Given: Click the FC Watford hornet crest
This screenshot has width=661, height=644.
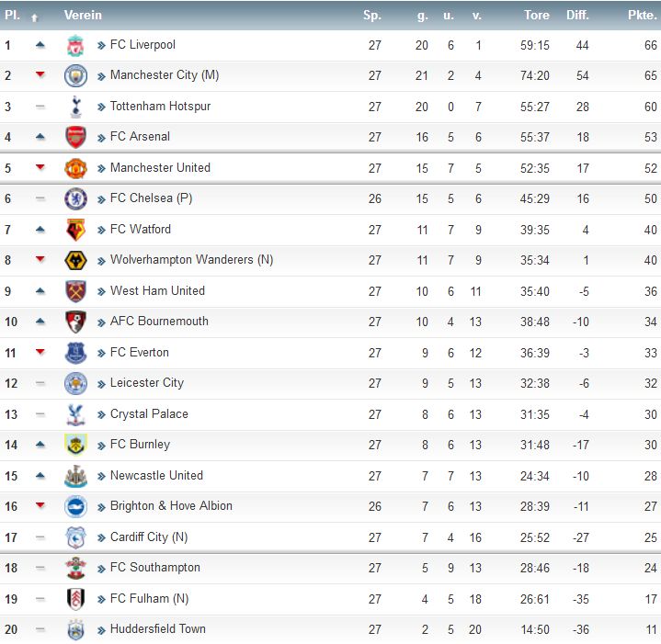Looking at the screenshot, I should [x=76, y=230].
